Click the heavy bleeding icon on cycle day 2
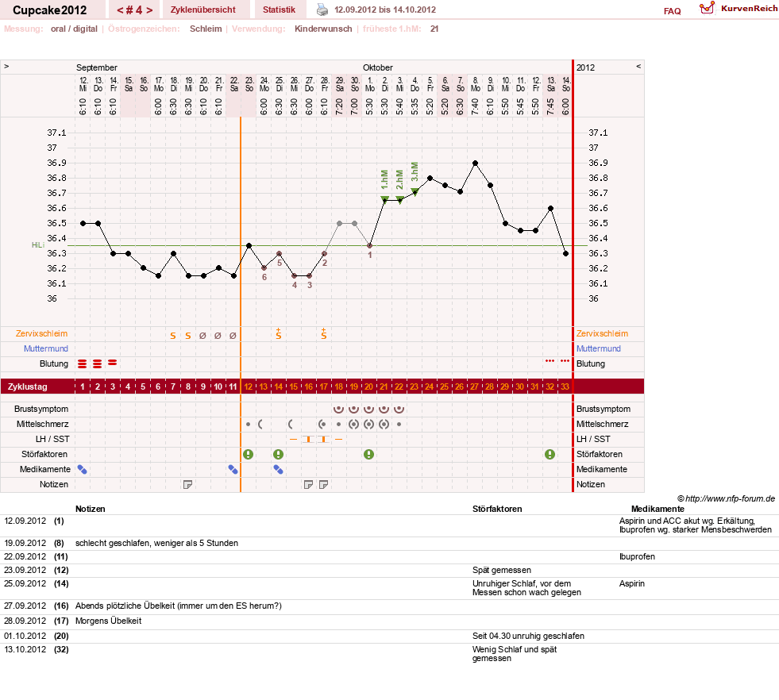Screen dimensions: 779x700 pyautogui.click(x=98, y=364)
